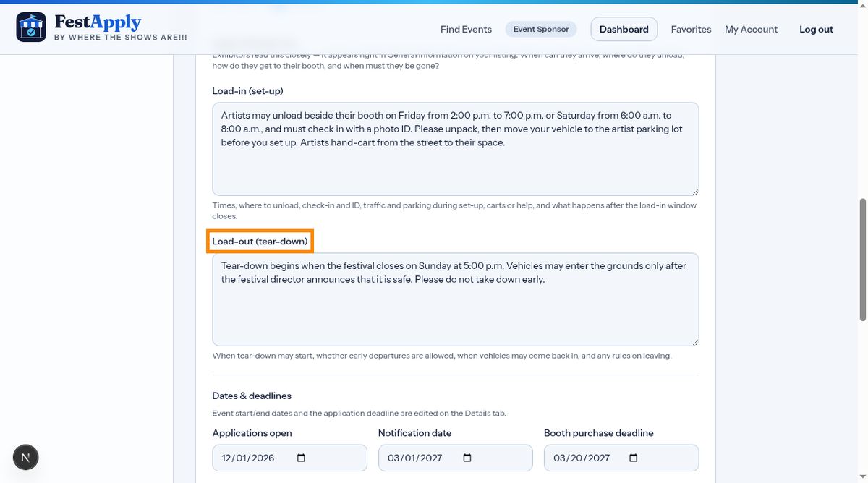Open calendar picker for Applications open date
This screenshot has height=483, width=868.
[x=302, y=458]
